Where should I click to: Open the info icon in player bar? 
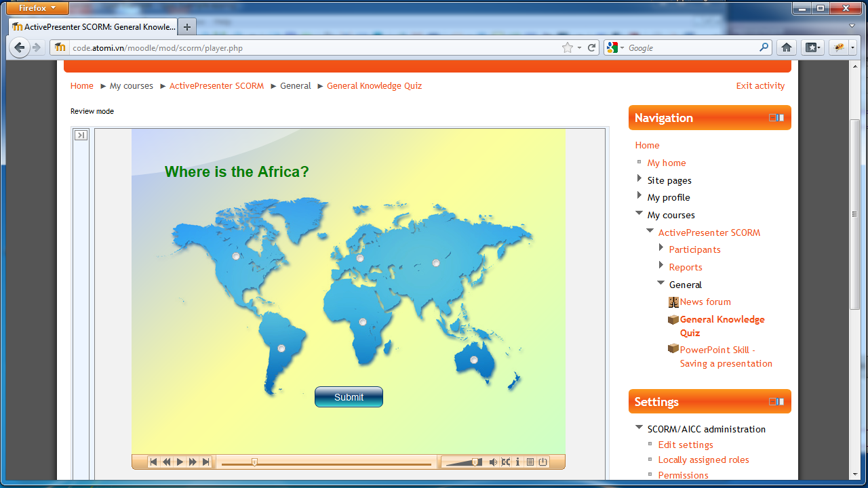(x=518, y=462)
